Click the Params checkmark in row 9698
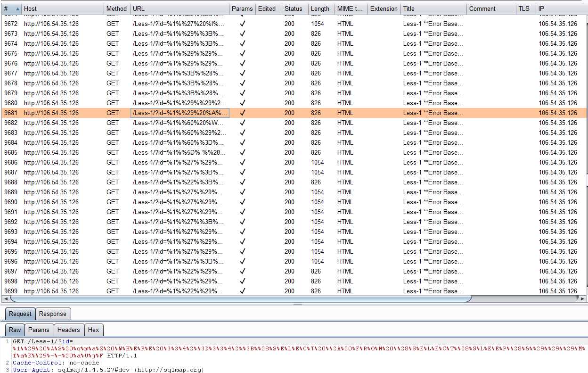This screenshot has width=588, height=373. (243, 281)
